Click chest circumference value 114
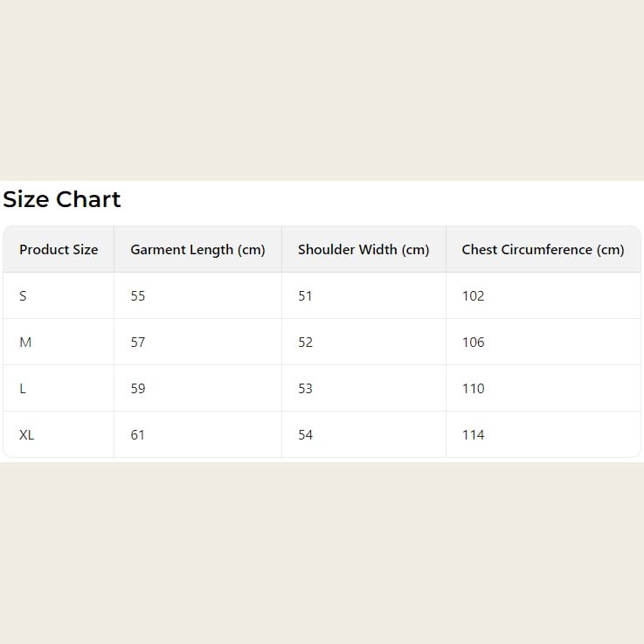 pyautogui.click(x=473, y=435)
